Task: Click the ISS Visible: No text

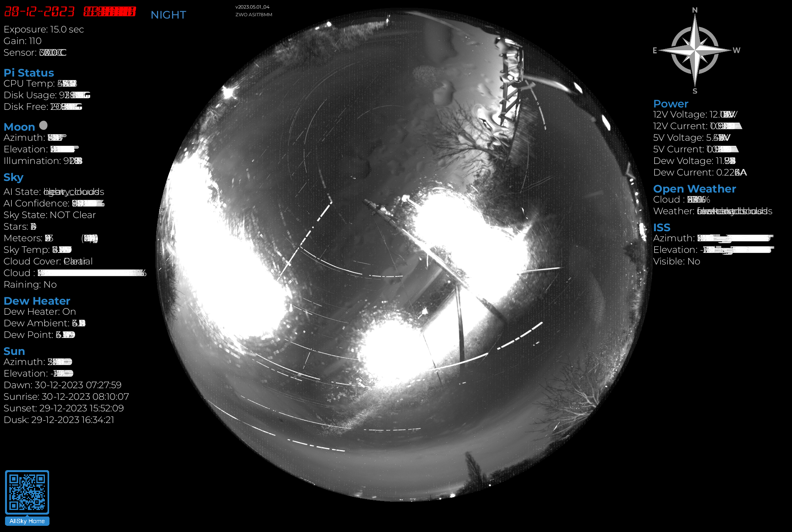Action: (677, 261)
